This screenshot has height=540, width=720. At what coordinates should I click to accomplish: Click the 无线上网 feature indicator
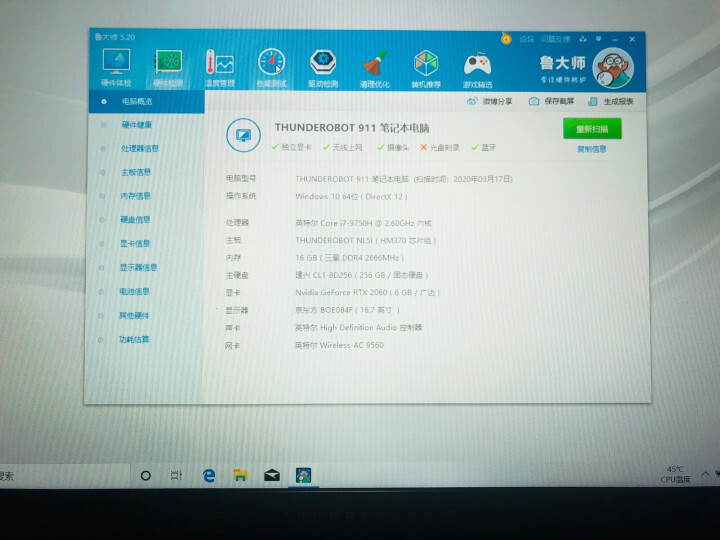[343, 147]
